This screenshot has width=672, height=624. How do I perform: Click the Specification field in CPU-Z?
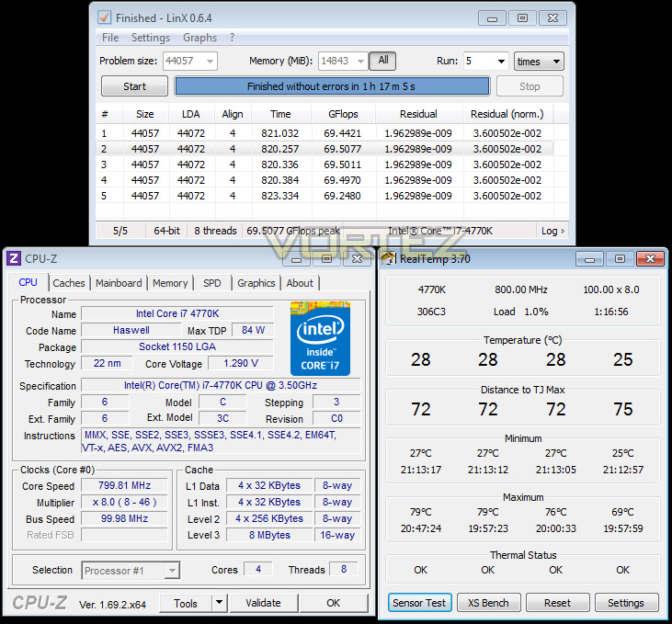221,385
